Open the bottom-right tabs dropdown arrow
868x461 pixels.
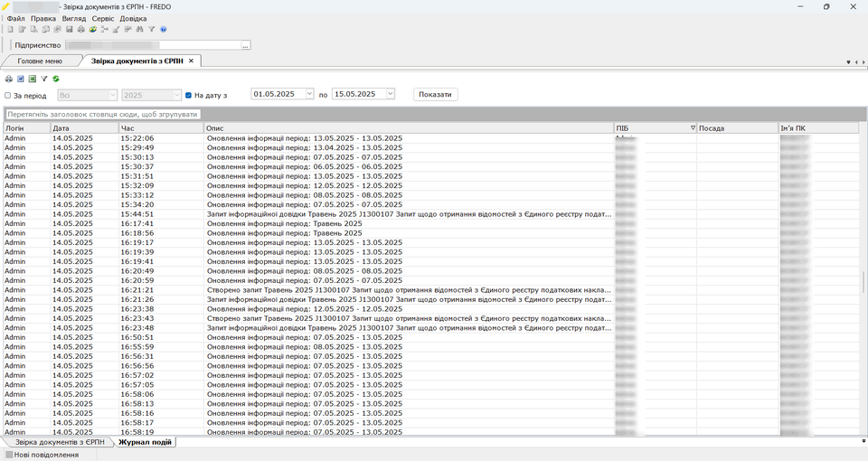(x=863, y=441)
